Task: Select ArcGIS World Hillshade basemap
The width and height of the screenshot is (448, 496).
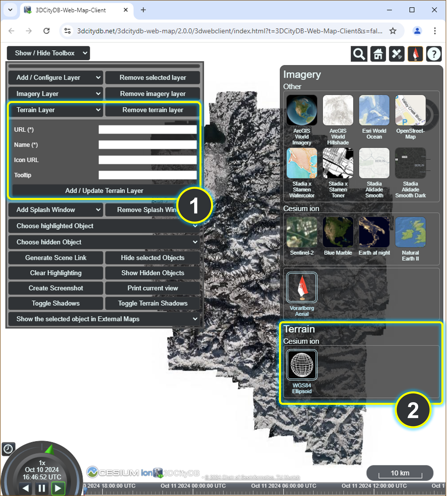Action: click(x=338, y=110)
